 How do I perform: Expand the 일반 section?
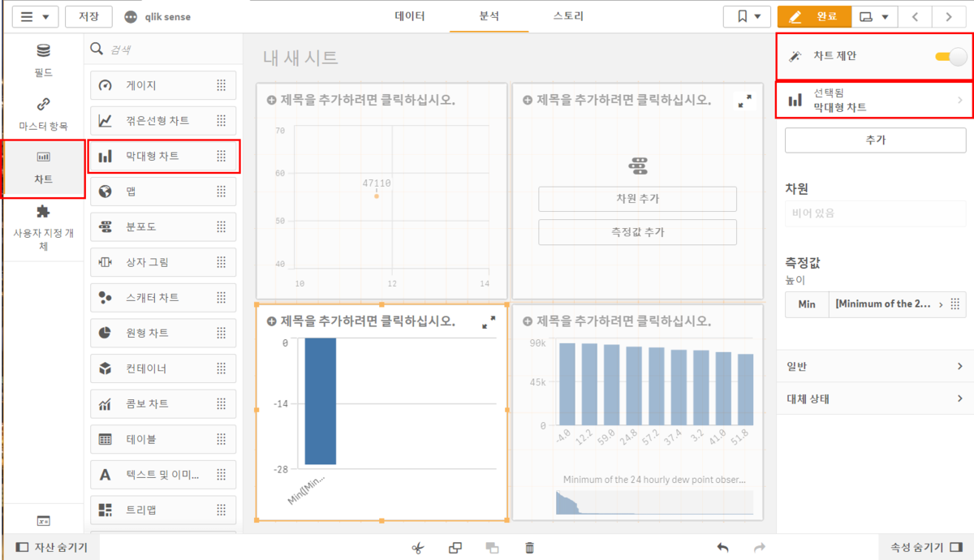click(875, 366)
